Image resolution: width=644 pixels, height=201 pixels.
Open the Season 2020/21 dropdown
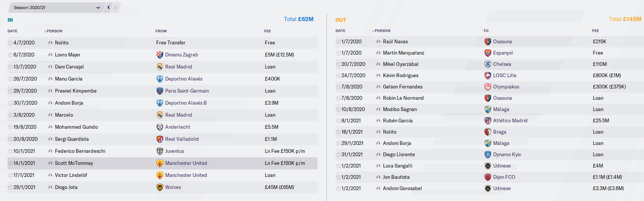tap(56, 8)
